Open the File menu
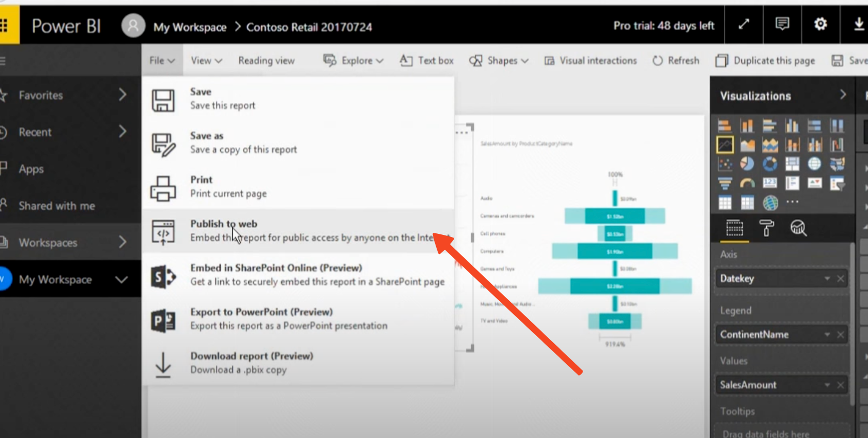 point(162,60)
